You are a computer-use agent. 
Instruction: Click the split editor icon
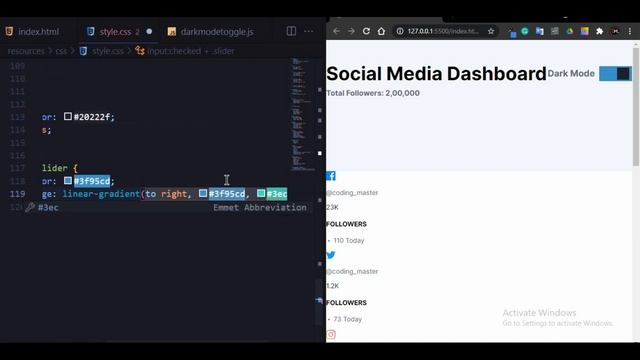[x=291, y=31]
